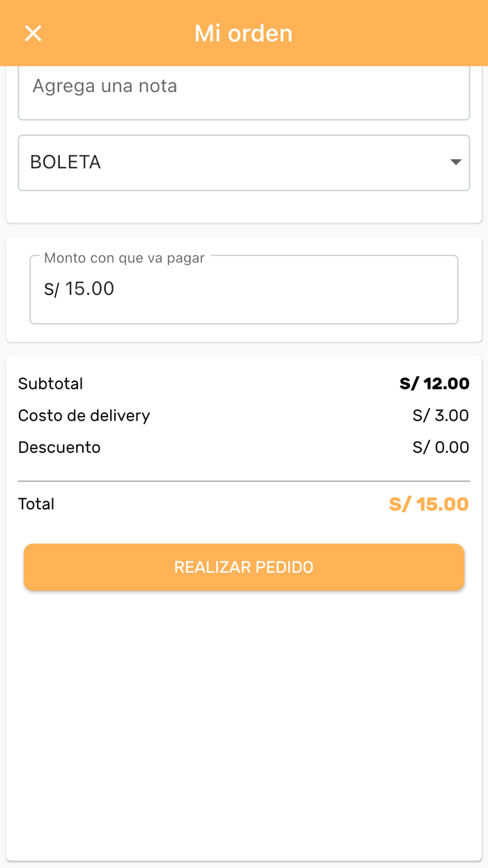Click the Descuento label
The width and height of the screenshot is (488, 868).
click(x=59, y=447)
